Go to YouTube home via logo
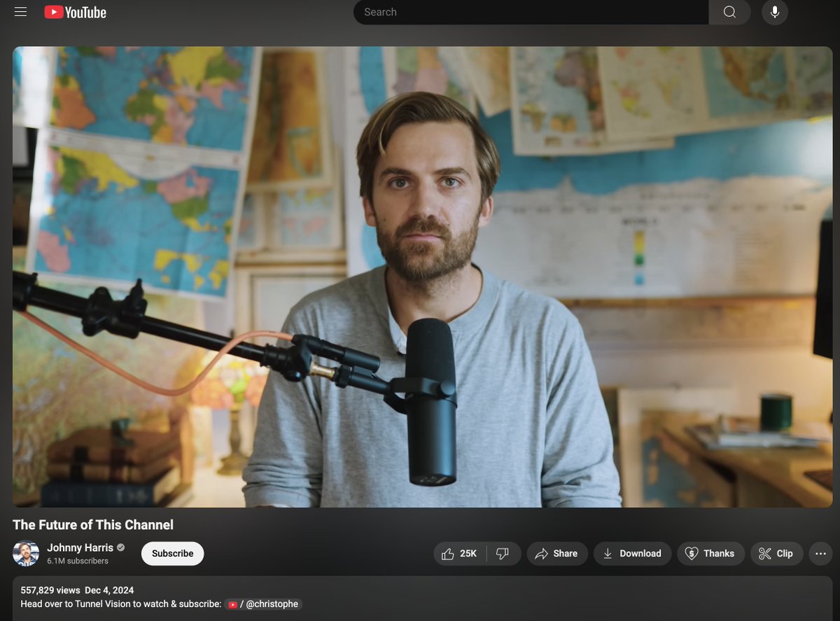This screenshot has width=840, height=621. (x=75, y=12)
